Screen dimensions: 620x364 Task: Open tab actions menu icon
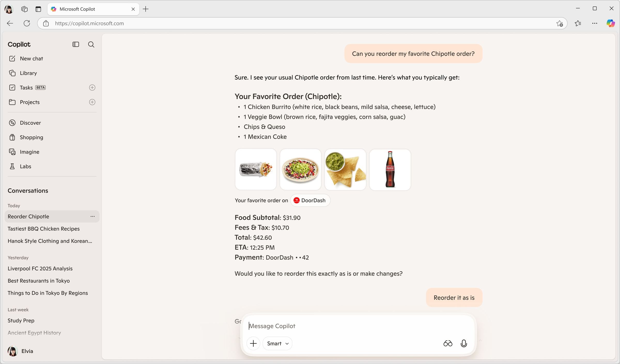[38, 9]
